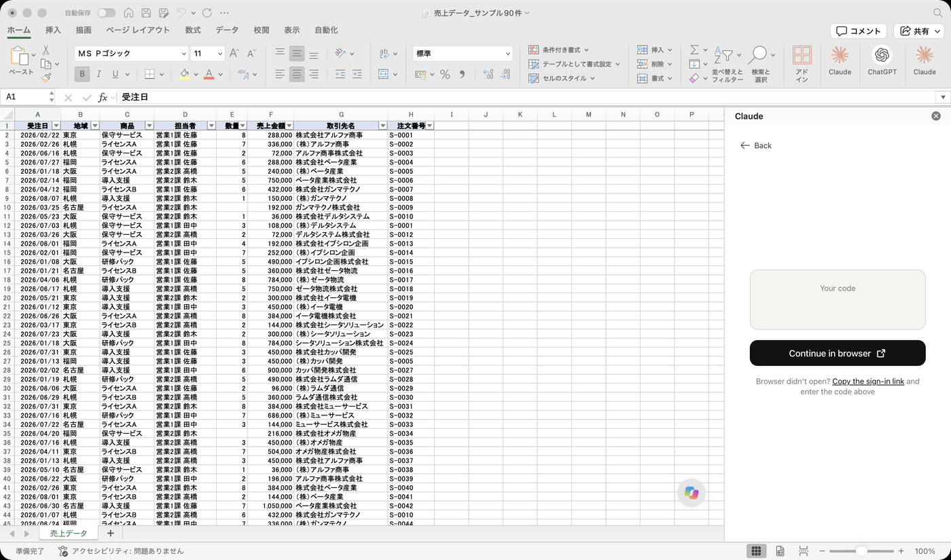This screenshot has width=951, height=560.
Task: Open the Add-ins gallery icon
Action: point(802,64)
